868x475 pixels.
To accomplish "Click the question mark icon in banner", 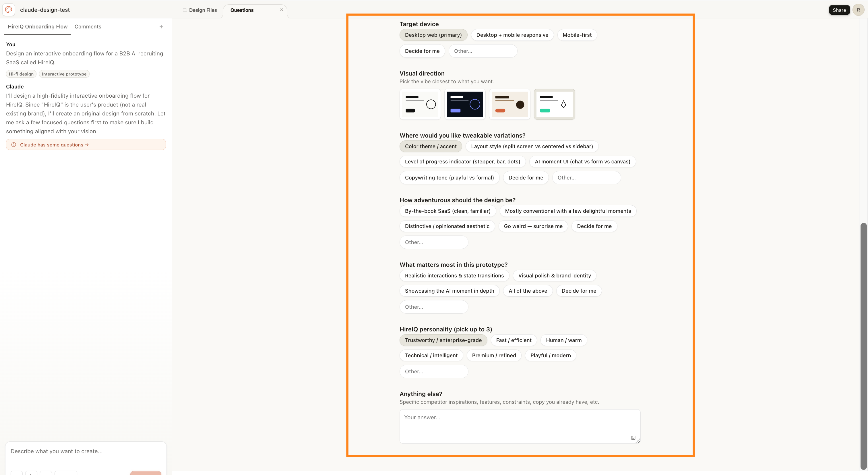I will pyautogui.click(x=14, y=145).
